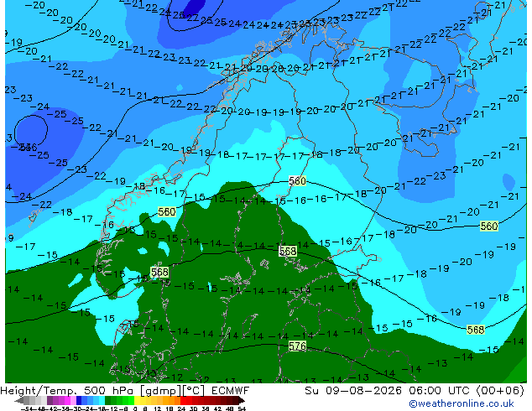Pick the yellow swatch in the temperature legend
The image size is (532, 411).
pos(138,400)
